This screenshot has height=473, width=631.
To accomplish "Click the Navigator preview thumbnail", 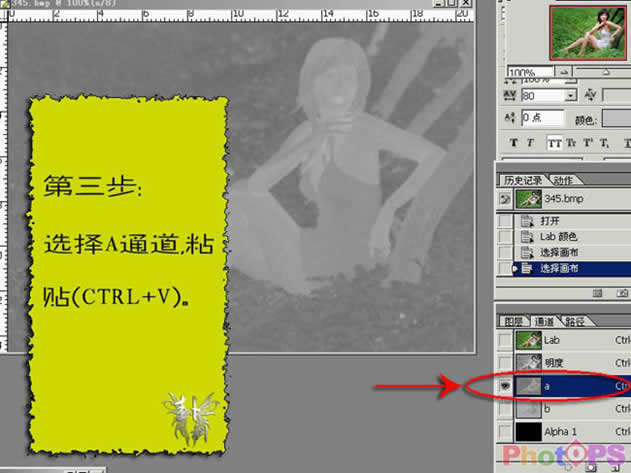I will point(588,33).
